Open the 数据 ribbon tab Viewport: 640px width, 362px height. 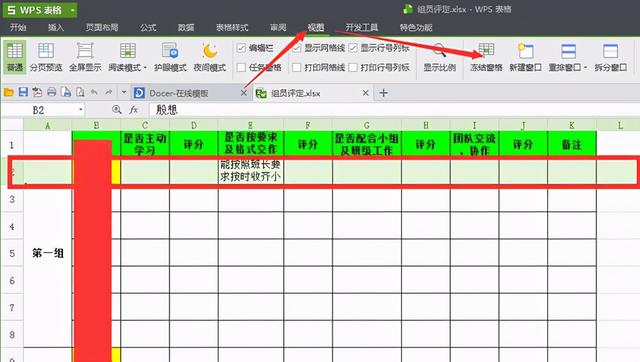[186, 27]
